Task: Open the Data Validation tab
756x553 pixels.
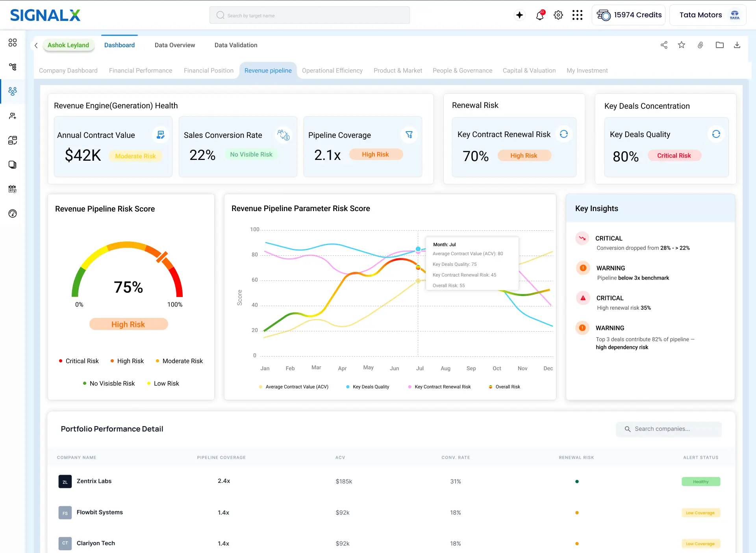Action: point(236,45)
